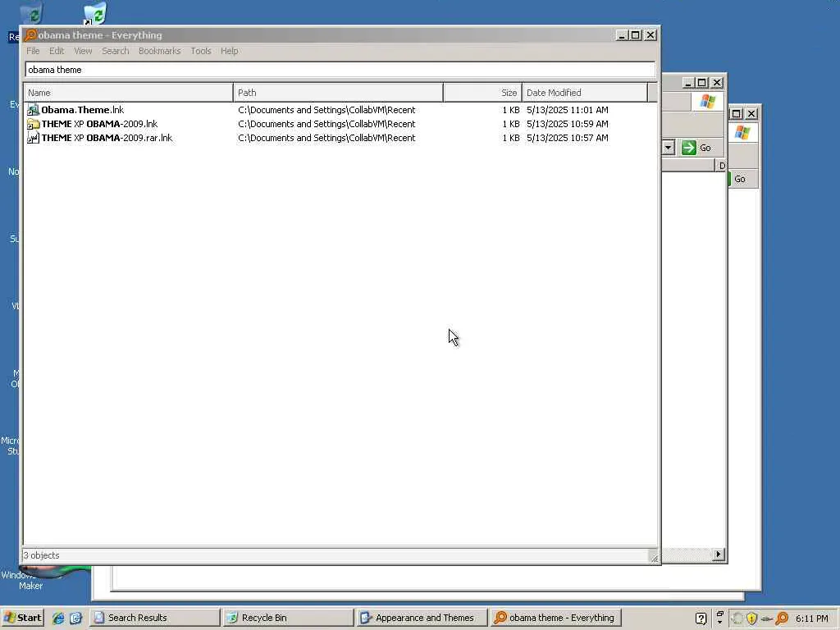Click the Windows flag logo in the rearmost window
The image size is (840, 630).
[x=742, y=132]
